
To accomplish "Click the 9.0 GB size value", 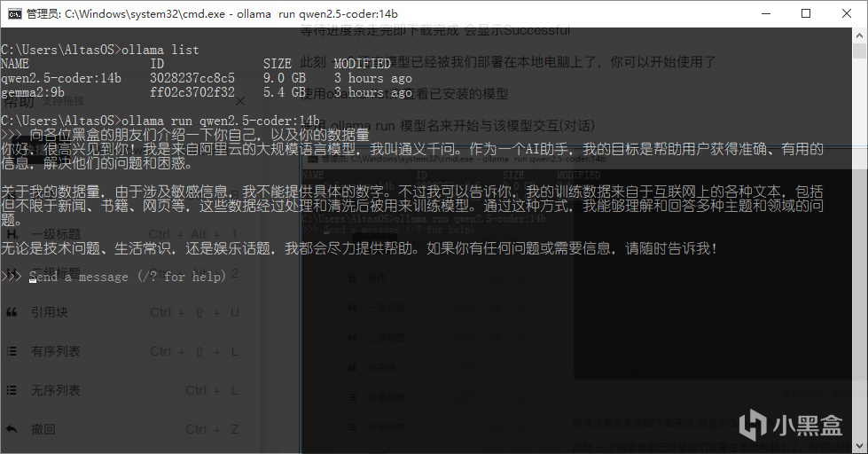I will pos(285,78).
